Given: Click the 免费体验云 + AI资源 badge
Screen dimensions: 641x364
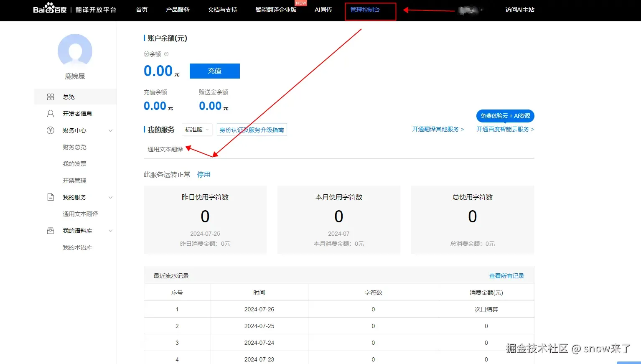Looking at the screenshot, I should coord(505,116).
